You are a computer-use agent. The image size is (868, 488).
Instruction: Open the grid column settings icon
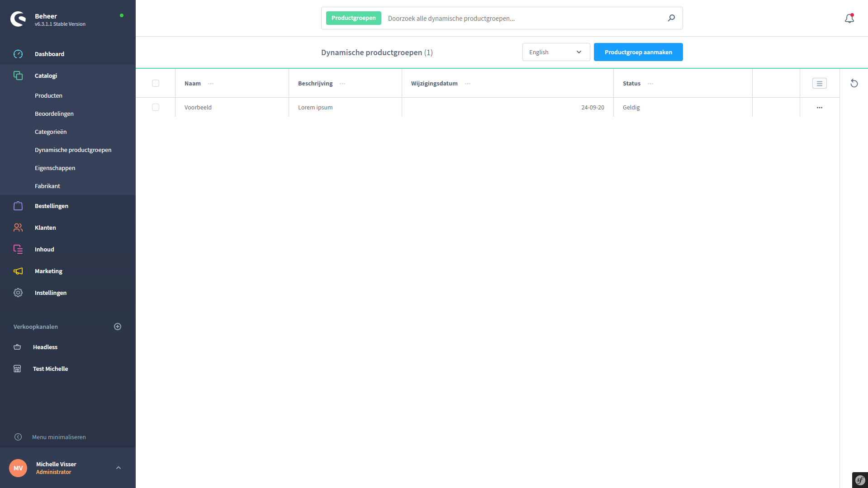pyautogui.click(x=819, y=84)
